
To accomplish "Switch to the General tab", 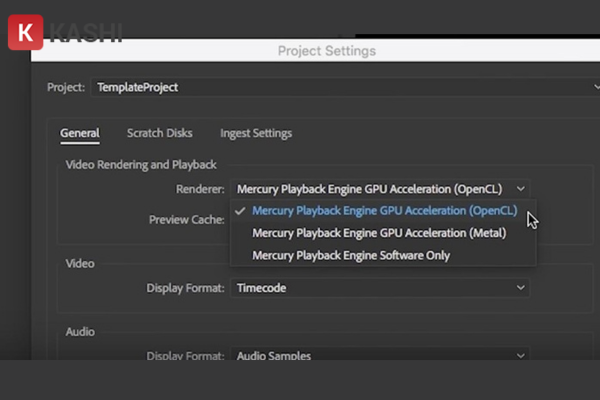I will pos(80,133).
